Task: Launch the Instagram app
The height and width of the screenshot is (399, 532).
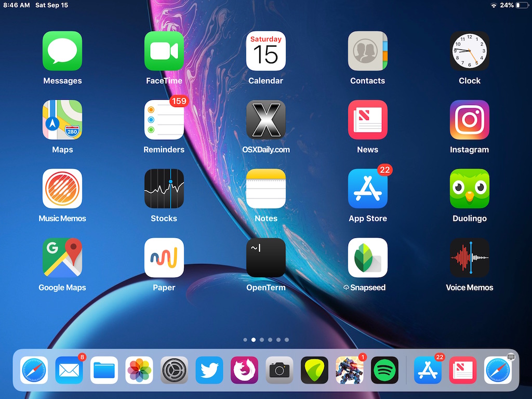Action: [470, 120]
